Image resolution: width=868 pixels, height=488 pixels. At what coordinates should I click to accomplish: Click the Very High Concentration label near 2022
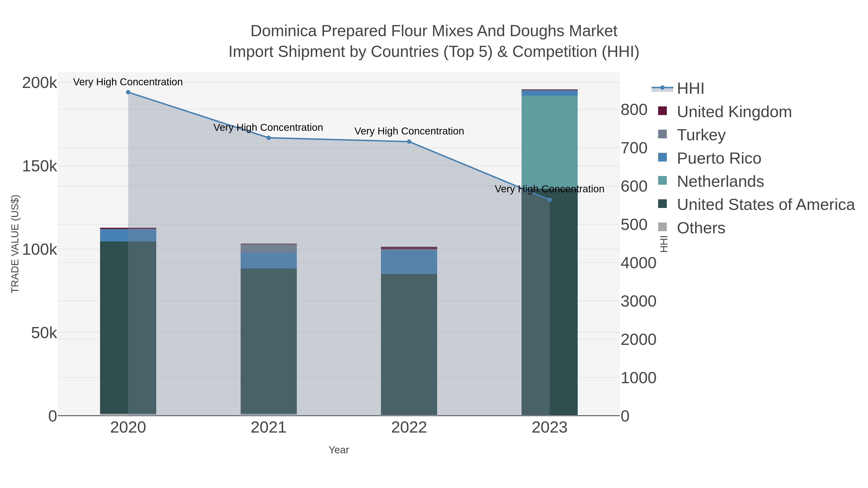click(x=409, y=131)
